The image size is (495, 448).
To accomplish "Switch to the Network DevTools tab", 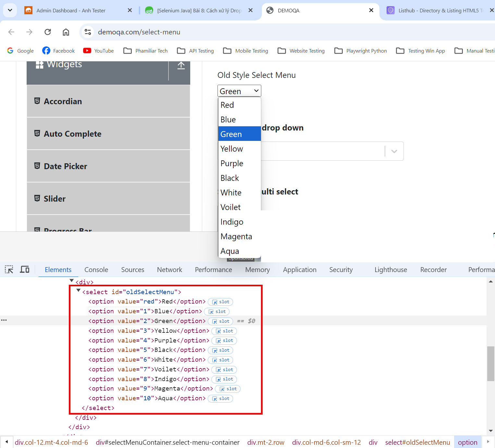I will tap(169, 270).
